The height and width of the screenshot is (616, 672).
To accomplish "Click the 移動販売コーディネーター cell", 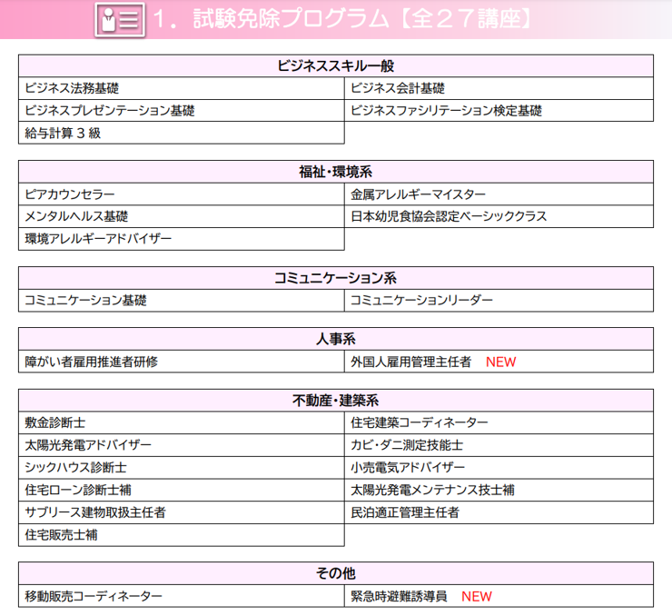I will click(x=182, y=596).
